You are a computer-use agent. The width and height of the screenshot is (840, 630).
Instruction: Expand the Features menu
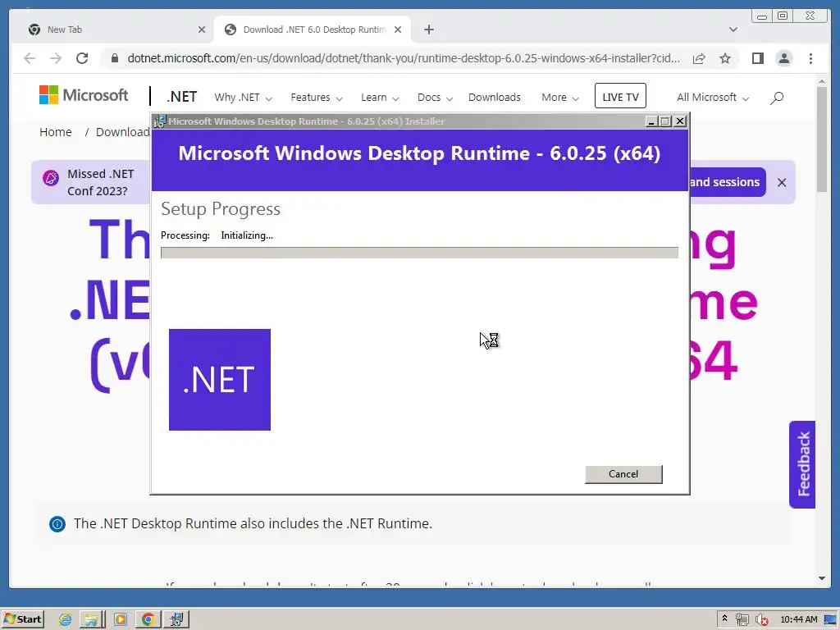(x=317, y=98)
